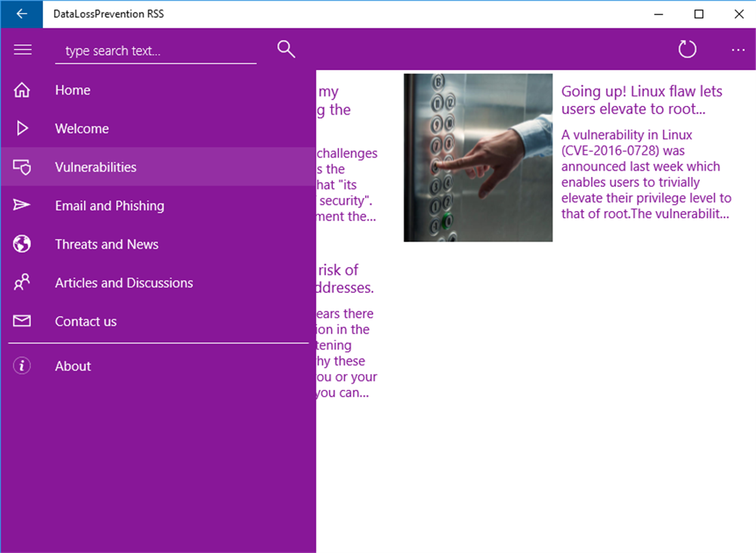
Task: Click the CVE-2016-0728 article summary text
Action: point(646,174)
